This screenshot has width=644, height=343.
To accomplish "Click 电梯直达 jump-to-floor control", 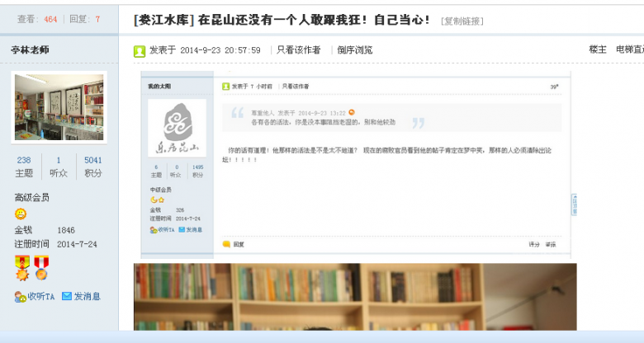I will coord(630,49).
